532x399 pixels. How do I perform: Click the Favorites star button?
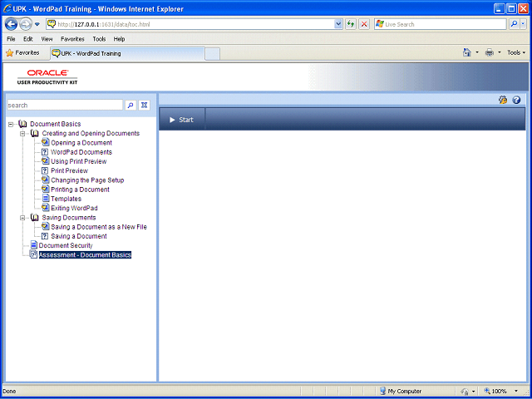pos(22,52)
